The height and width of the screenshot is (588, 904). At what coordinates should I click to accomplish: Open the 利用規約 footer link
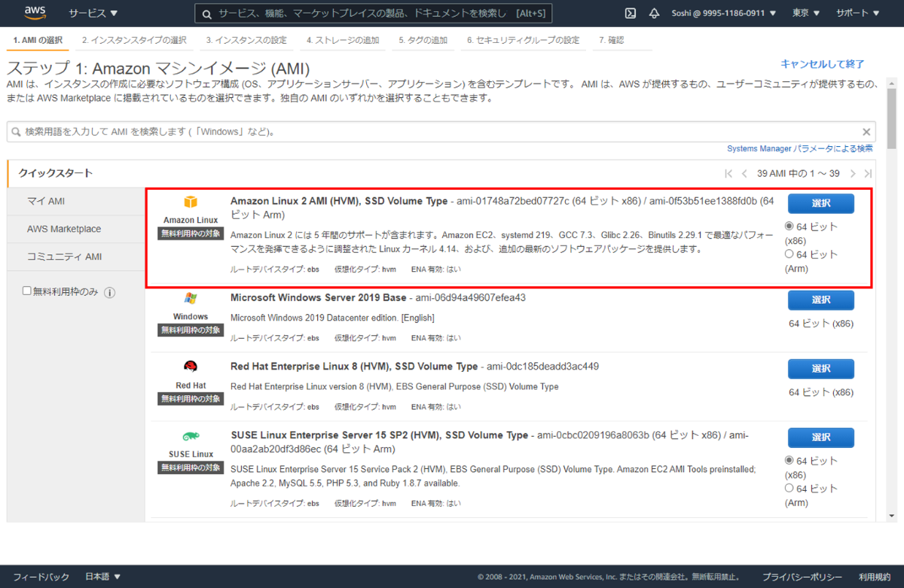click(x=875, y=577)
